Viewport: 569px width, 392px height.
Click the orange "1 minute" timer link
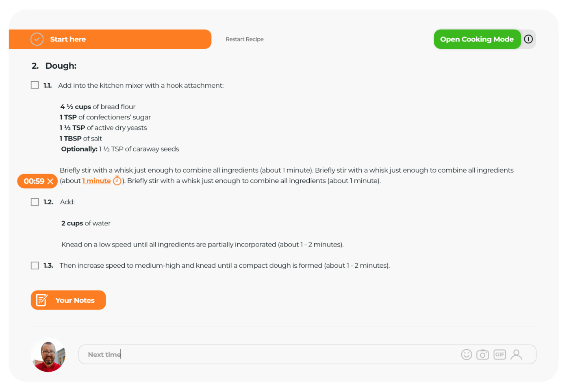[x=97, y=181]
